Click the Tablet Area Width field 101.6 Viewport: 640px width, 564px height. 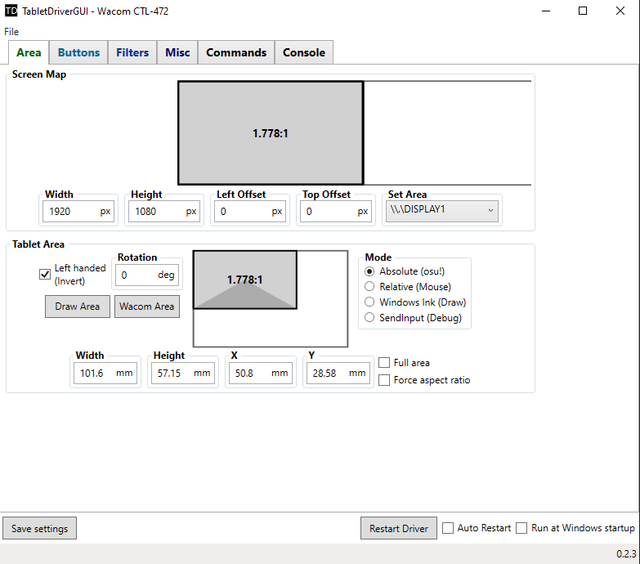tap(105, 373)
